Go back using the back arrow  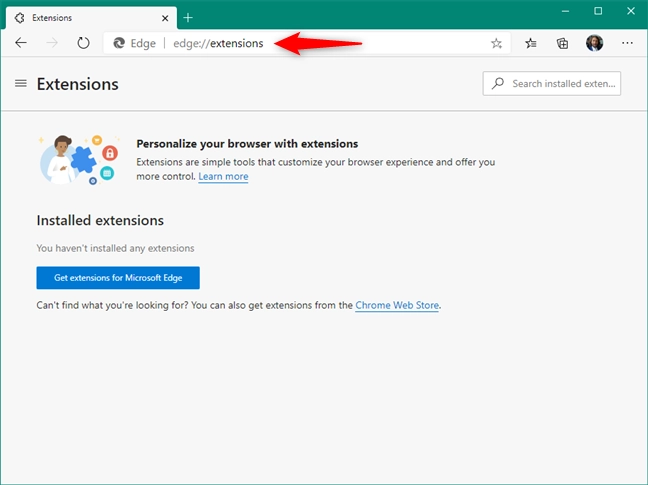pos(21,43)
